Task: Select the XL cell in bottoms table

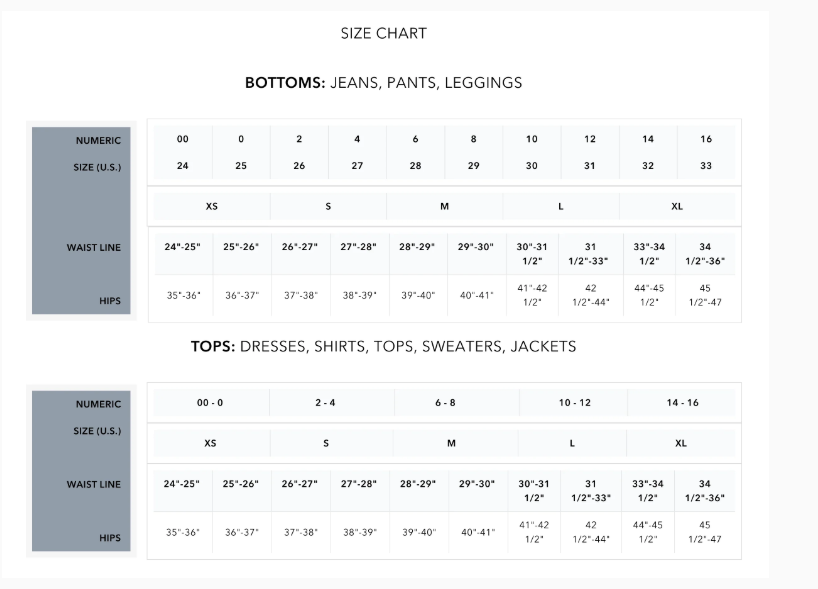Action: coord(677,207)
